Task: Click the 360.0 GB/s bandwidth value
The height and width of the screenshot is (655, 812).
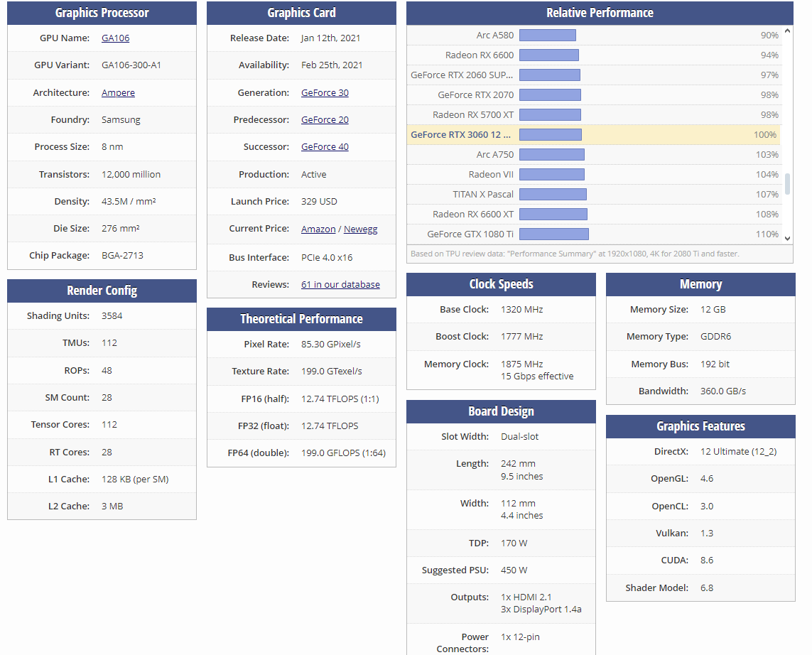Action: tap(723, 391)
